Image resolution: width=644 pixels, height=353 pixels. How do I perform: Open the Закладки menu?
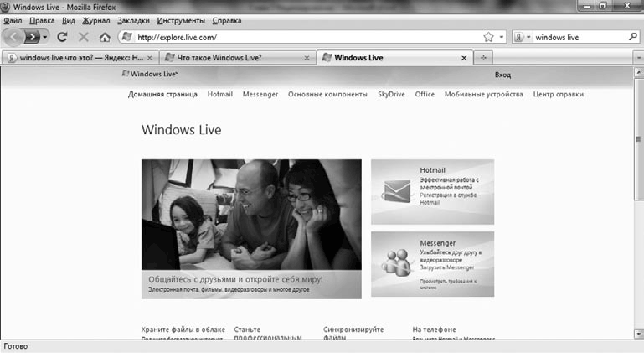(133, 20)
